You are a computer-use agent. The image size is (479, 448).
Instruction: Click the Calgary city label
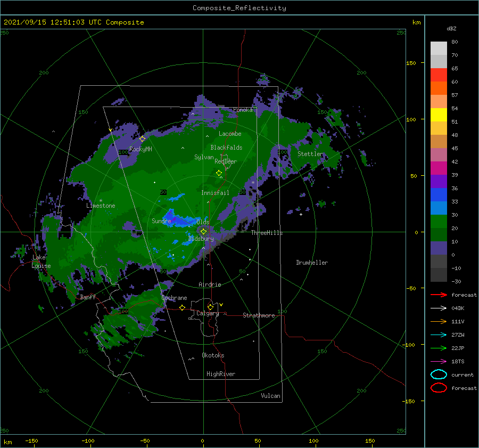(208, 313)
